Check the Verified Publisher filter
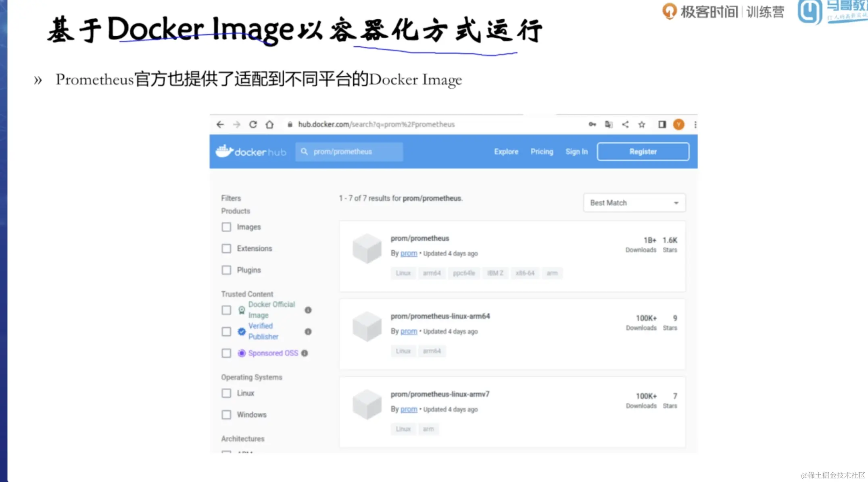 (x=226, y=331)
